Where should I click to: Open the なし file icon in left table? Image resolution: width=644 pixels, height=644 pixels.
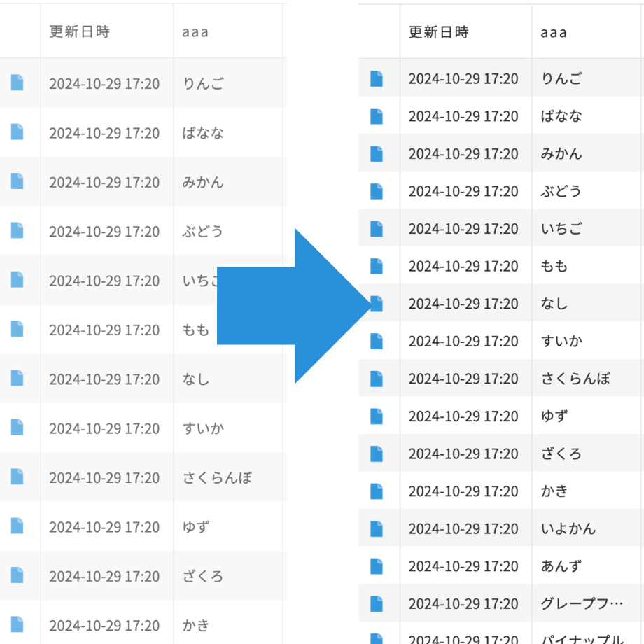pos(17,378)
